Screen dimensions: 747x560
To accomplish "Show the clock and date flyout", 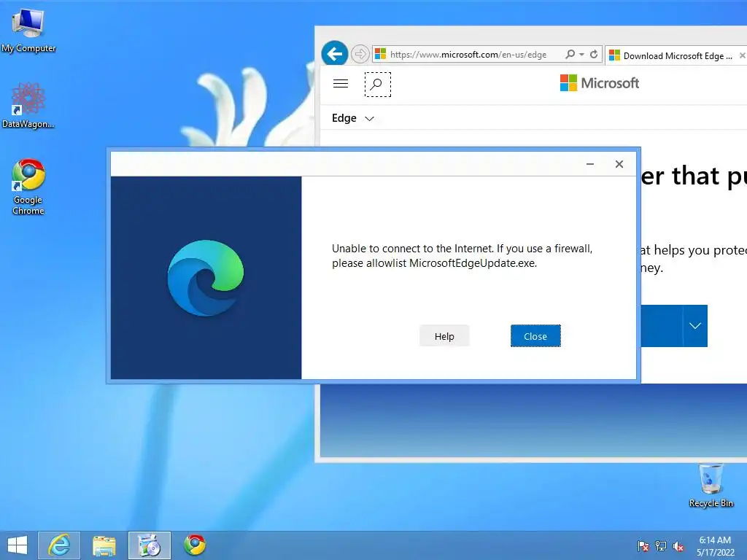I will coord(715,546).
